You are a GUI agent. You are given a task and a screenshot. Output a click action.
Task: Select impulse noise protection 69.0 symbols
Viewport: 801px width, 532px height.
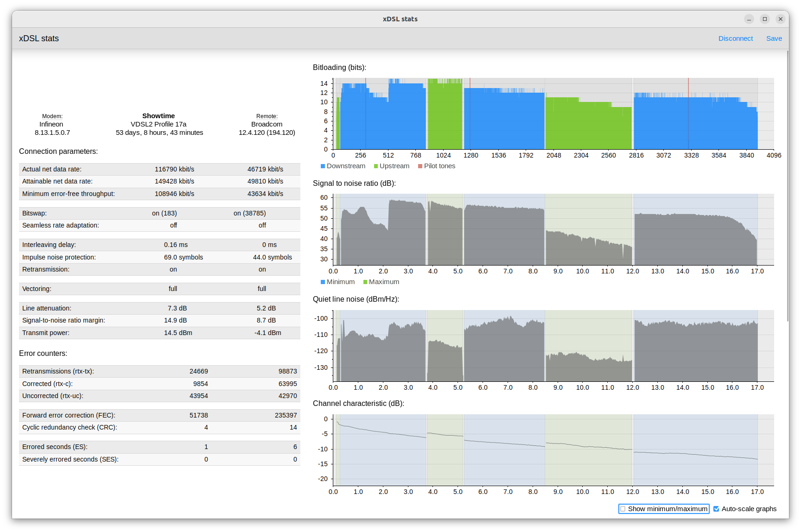(x=184, y=257)
